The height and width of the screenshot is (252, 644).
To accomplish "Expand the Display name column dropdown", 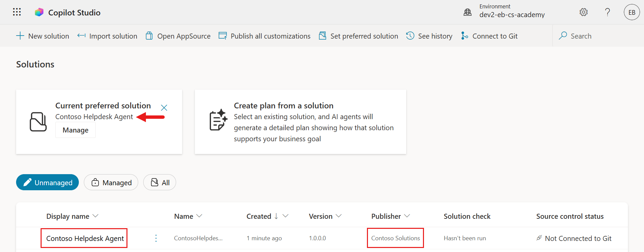I will tap(95, 216).
